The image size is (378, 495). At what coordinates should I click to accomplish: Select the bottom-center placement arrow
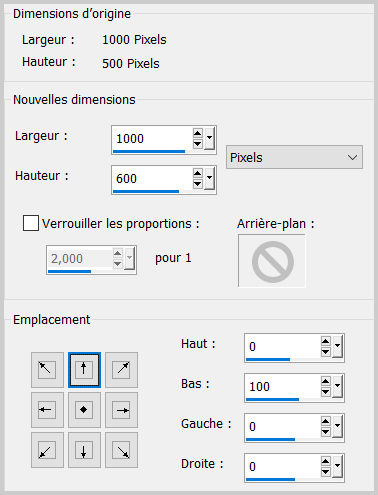click(84, 450)
